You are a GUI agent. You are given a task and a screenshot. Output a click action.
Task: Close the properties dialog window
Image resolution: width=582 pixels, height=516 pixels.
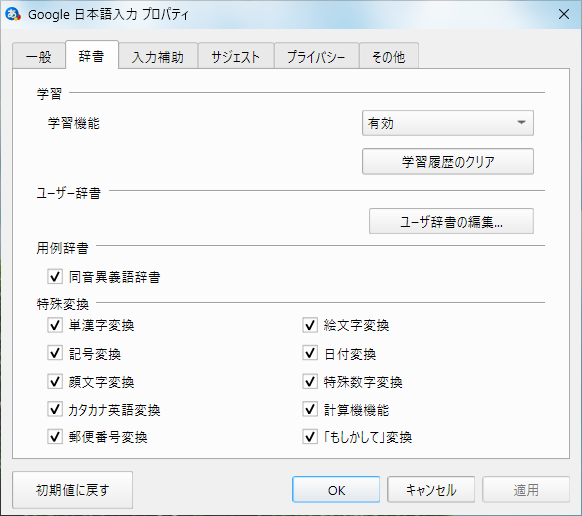[564, 14]
